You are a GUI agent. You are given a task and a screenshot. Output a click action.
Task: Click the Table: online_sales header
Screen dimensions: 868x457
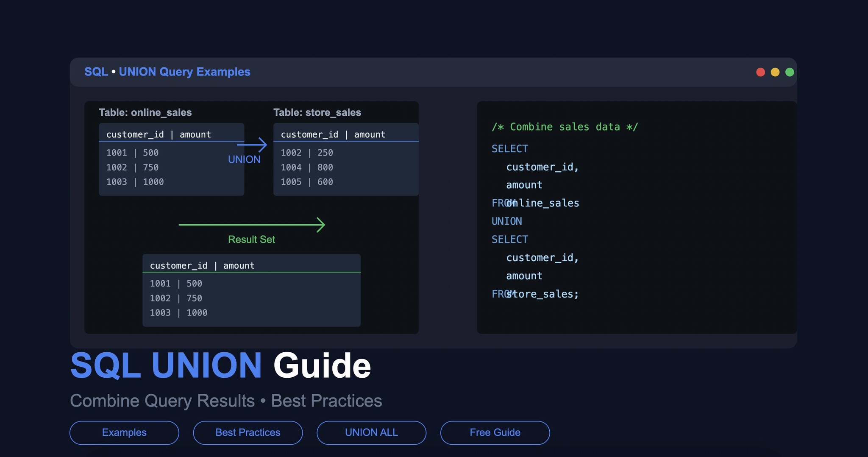point(145,112)
